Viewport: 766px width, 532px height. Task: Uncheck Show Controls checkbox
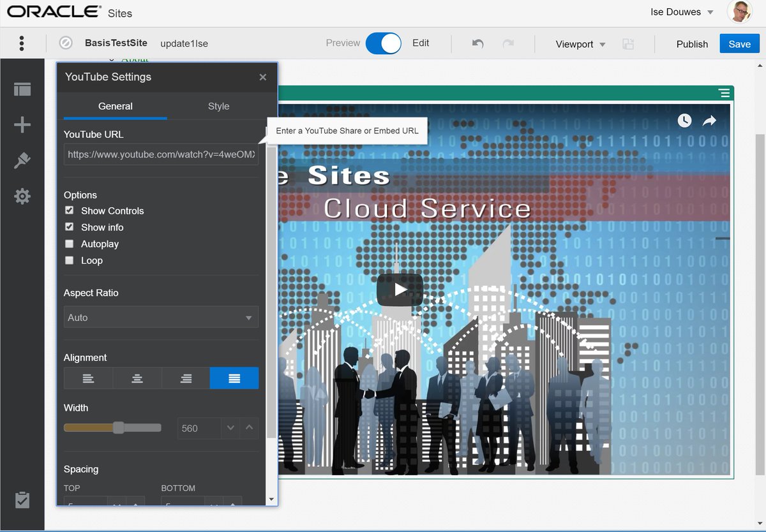[x=69, y=211]
